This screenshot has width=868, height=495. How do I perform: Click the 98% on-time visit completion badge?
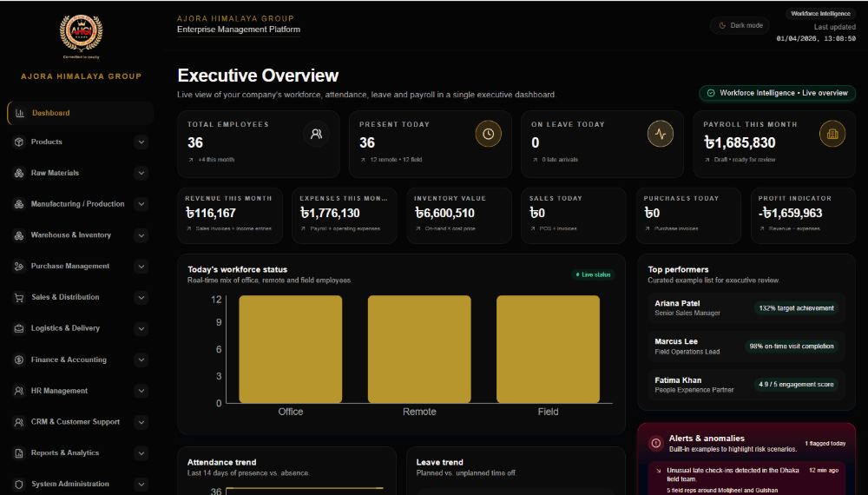pos(791,346)
